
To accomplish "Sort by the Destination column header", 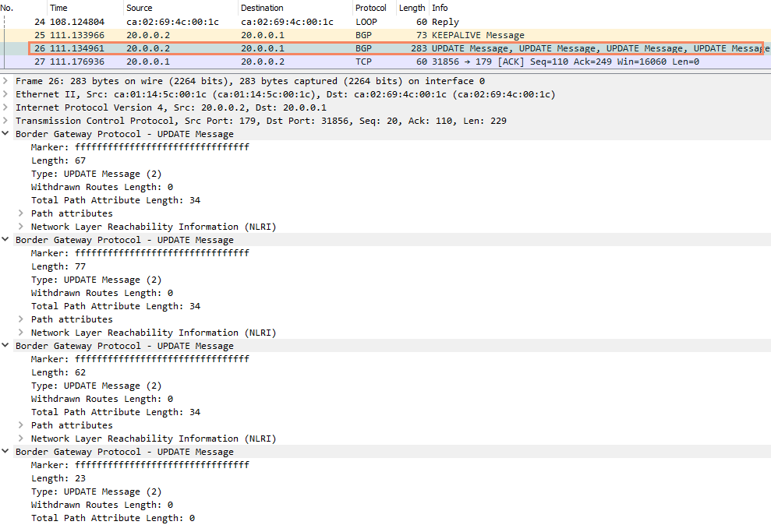I will pos(295,8).
